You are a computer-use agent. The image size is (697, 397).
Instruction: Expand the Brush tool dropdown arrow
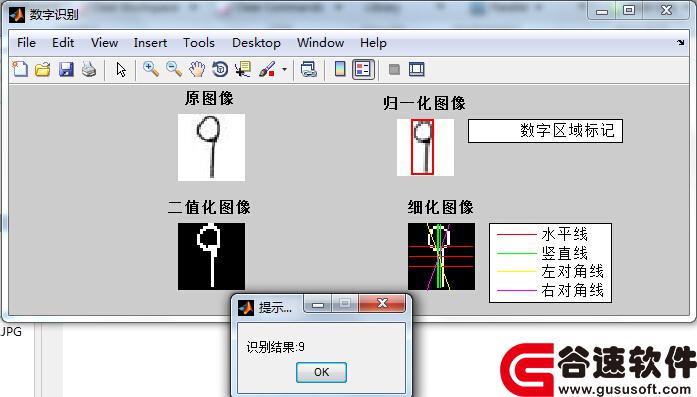(x=284, y=69)
